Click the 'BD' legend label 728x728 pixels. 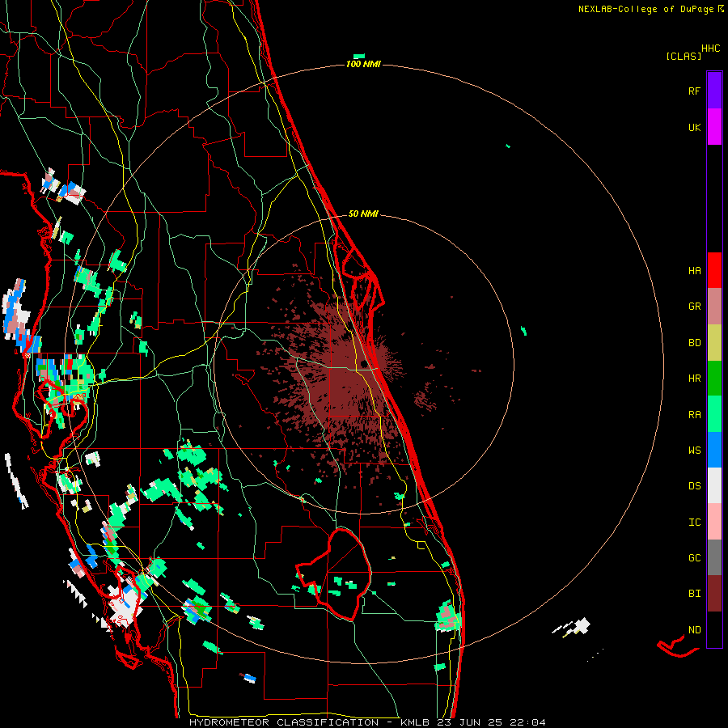tap(694, 343)
